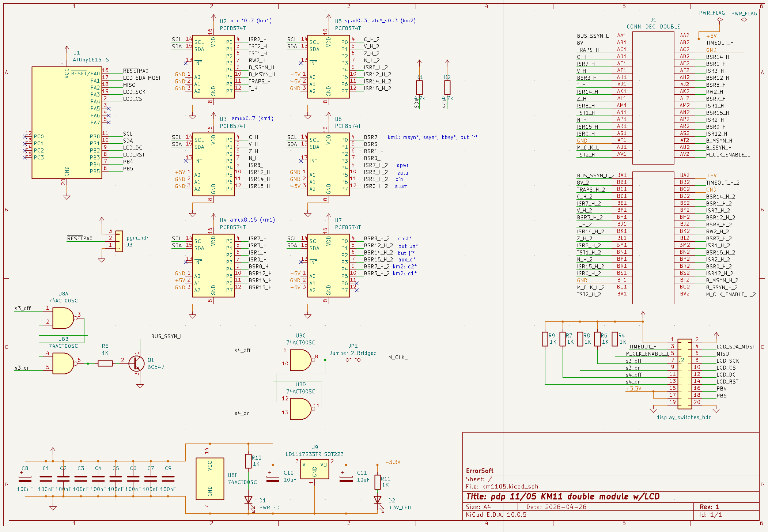Viewport: 768px width, 532px height.
Task: Click the 'spad0..3, alu*_s0..3 (km2)' note
Action: point(380,20)
